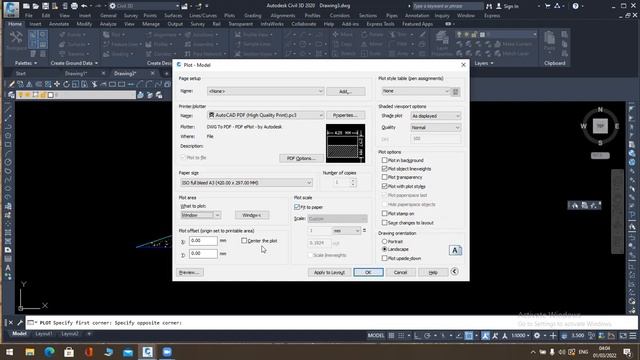Switch to the Layout1 tab
This screenshot has width=640, height=360.
43,334
